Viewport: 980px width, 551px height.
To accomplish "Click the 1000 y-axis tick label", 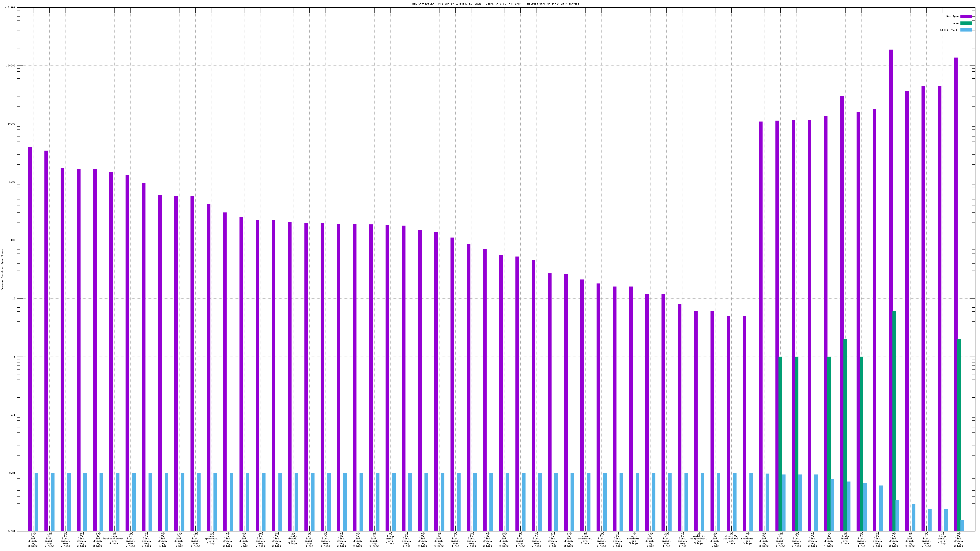I will pos(13,182).
